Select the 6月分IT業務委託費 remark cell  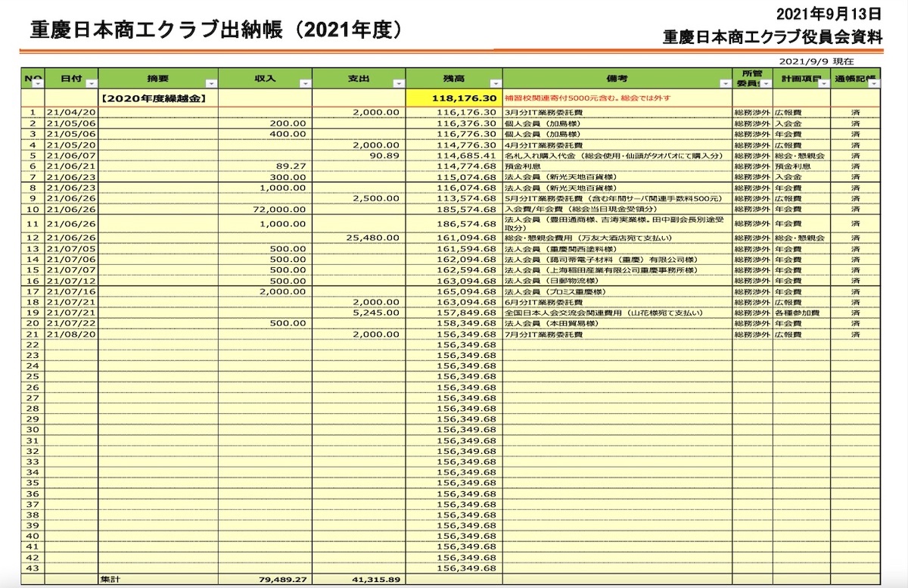[617, 302]
